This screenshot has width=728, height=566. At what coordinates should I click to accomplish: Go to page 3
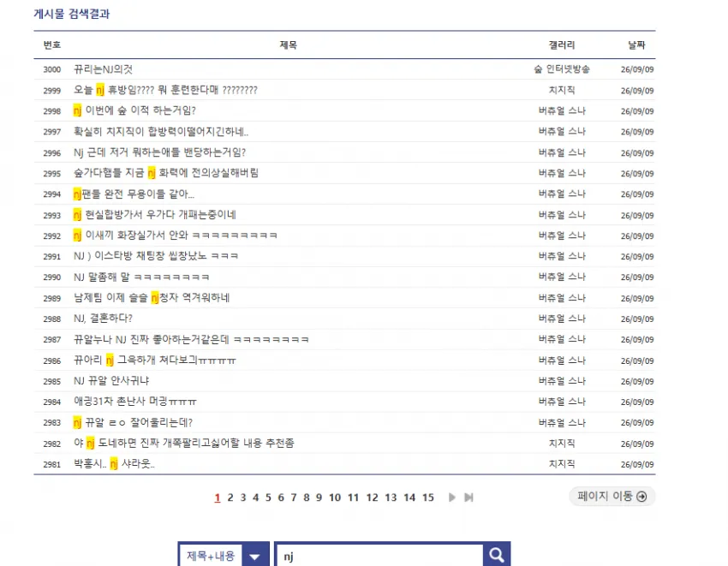tap(243, 497)
